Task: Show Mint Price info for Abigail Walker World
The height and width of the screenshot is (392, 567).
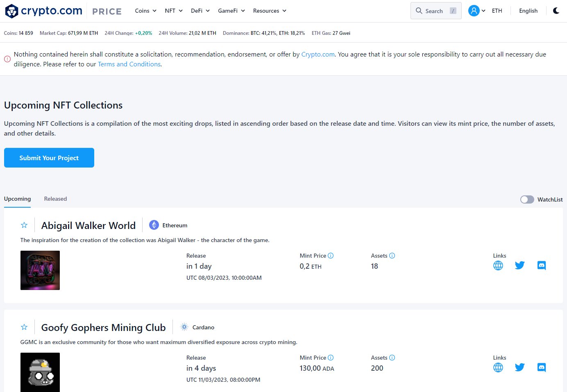Action: tap(331, 256)
